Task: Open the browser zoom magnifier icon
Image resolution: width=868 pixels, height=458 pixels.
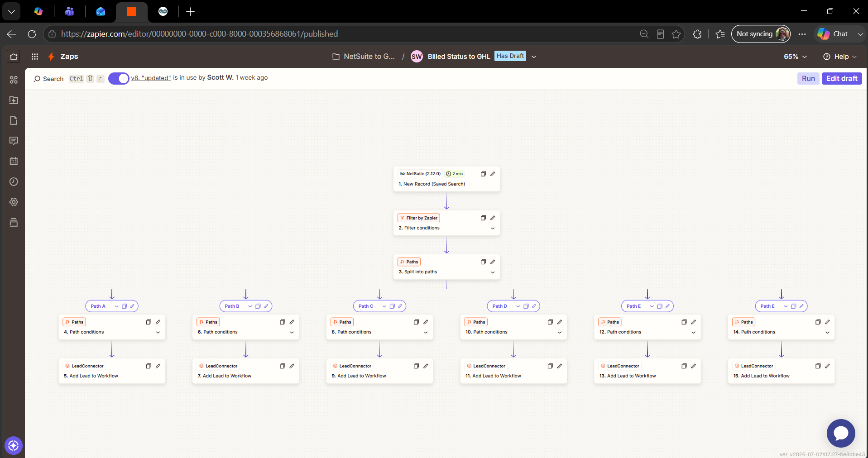Action: click(x=644, y=34)
